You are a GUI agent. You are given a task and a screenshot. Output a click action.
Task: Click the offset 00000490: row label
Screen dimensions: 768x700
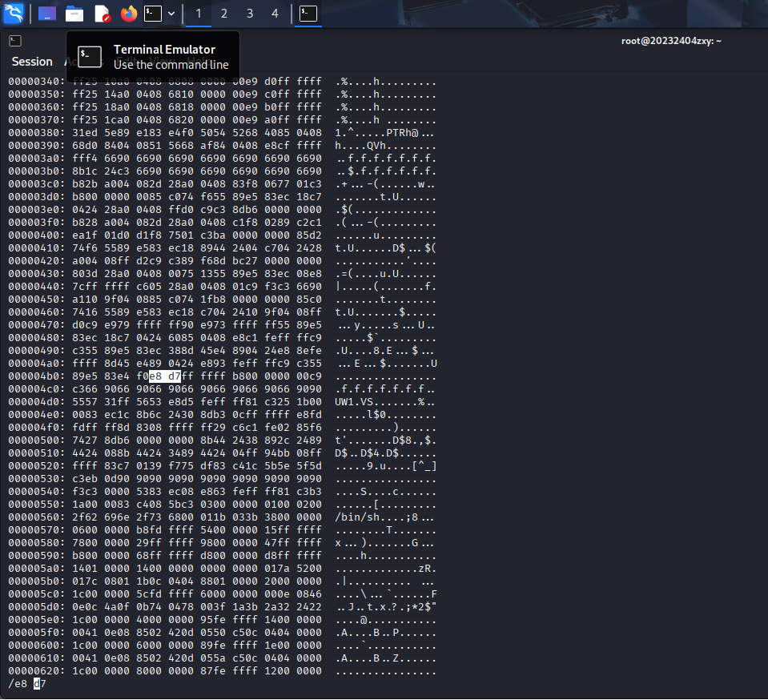(37, 351)
